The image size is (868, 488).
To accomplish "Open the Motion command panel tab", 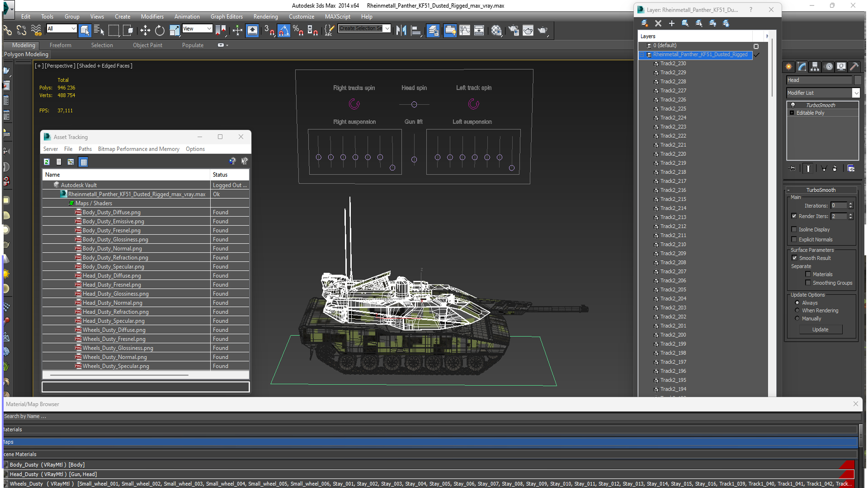I will click(x=829, y=66).
